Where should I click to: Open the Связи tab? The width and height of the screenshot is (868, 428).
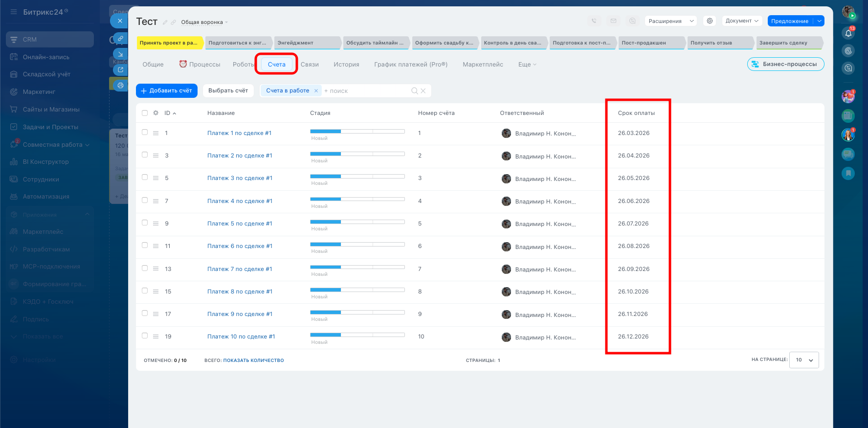(310, 65)
